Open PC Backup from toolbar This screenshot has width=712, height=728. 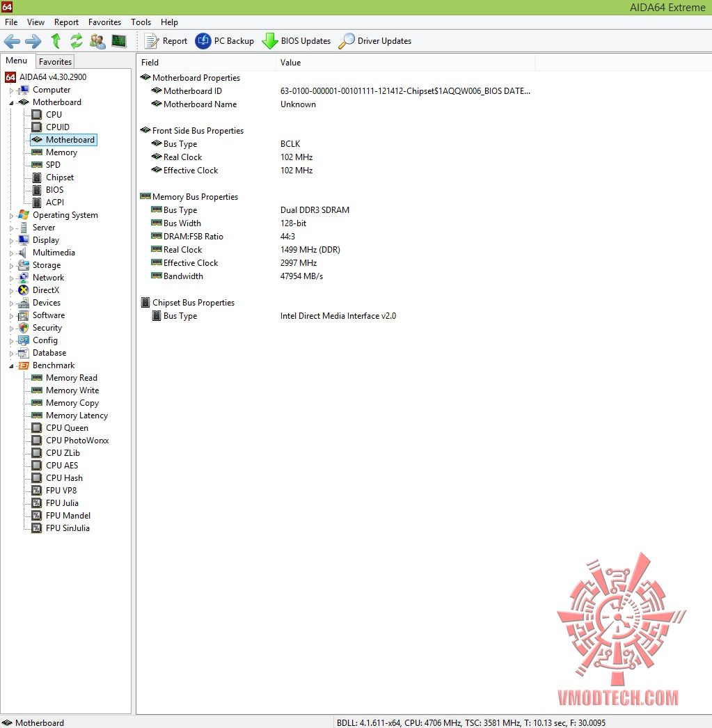(x=225, y=41)
